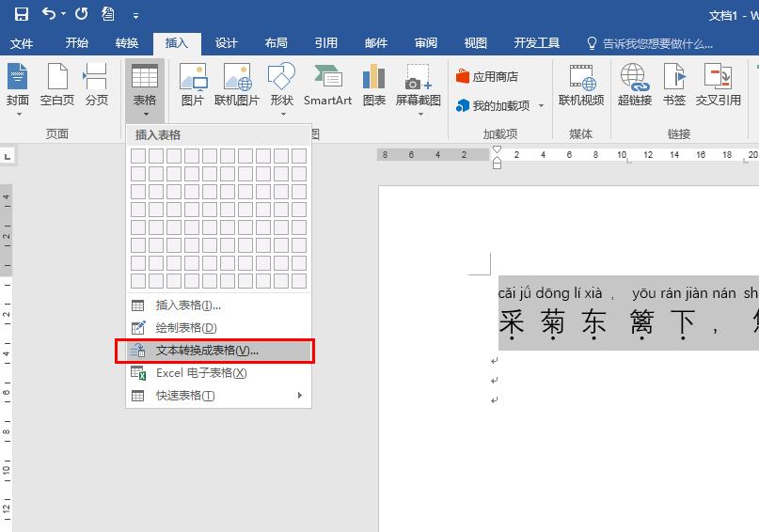Click the character 篱 in the document
This screenshot has height=532, width=759.
[x=641, y=321]
